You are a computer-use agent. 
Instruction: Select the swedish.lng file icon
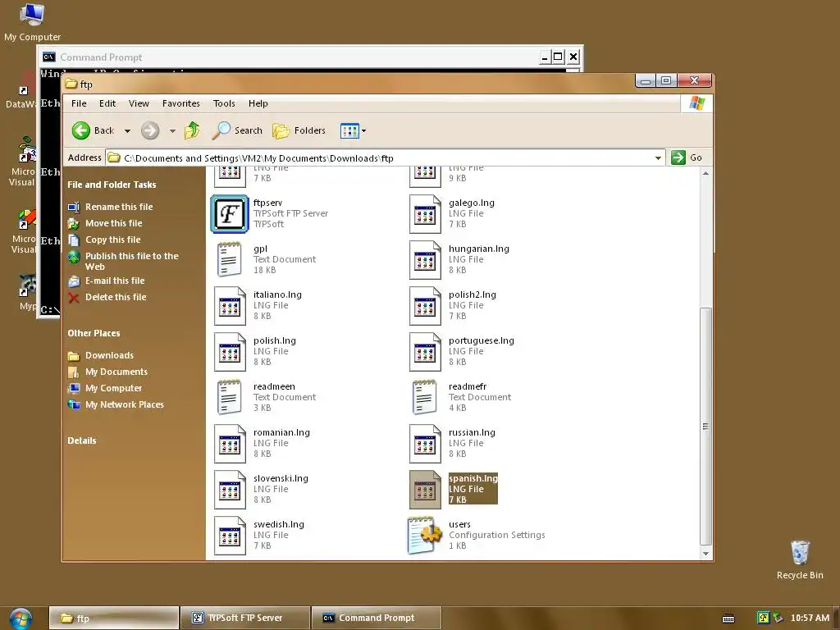tap(230, 536)
